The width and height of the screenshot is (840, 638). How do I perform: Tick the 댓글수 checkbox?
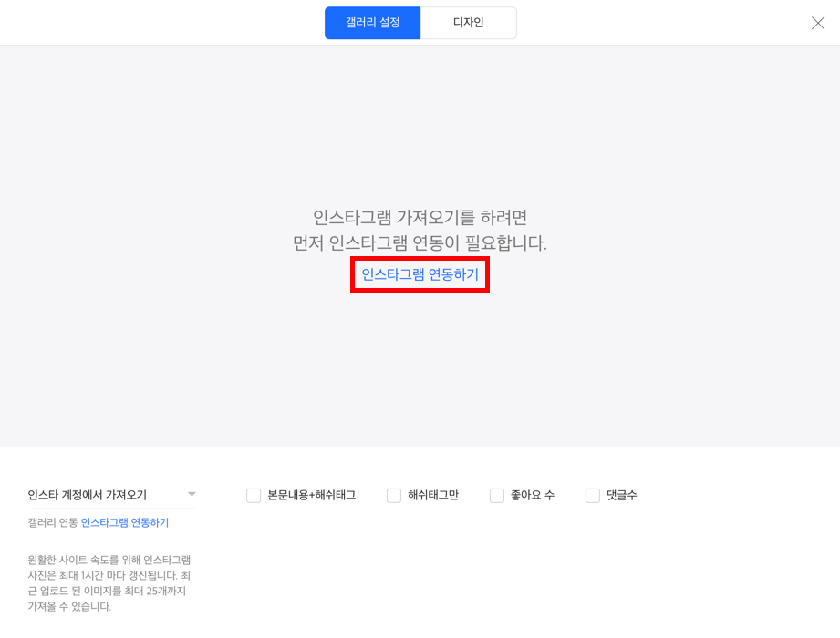(593, 495)
